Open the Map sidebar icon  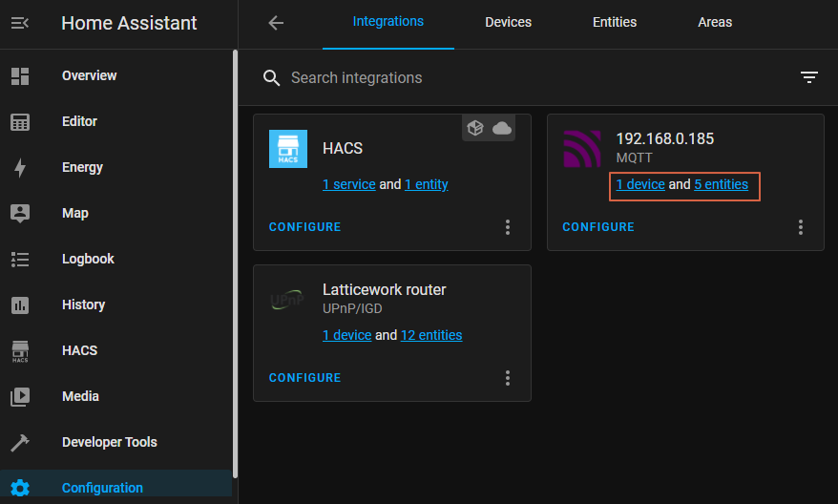pyautogui.click(x=20, y=213)
